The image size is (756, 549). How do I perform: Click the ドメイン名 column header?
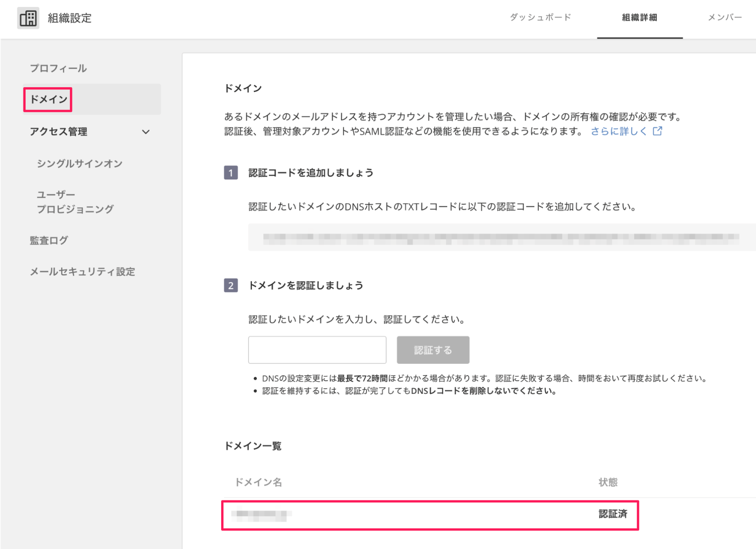pos(258,482)
